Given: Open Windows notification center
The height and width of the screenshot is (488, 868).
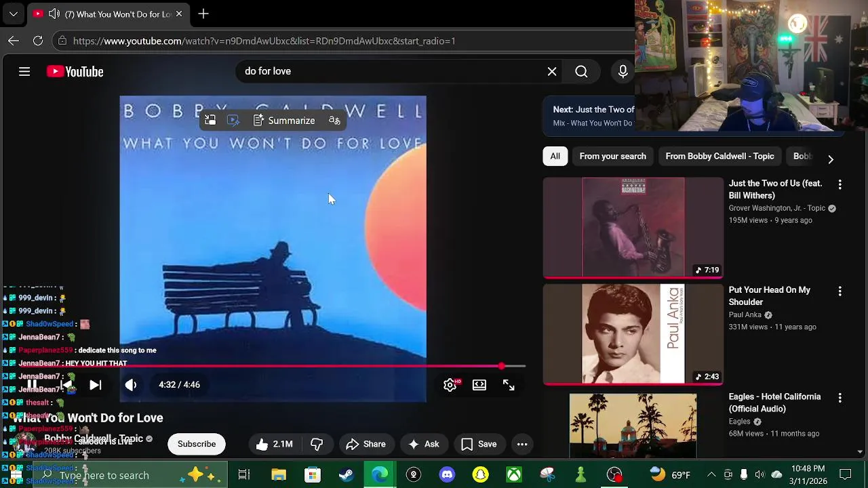Looking at the screenshot, I should coord(846,474).
